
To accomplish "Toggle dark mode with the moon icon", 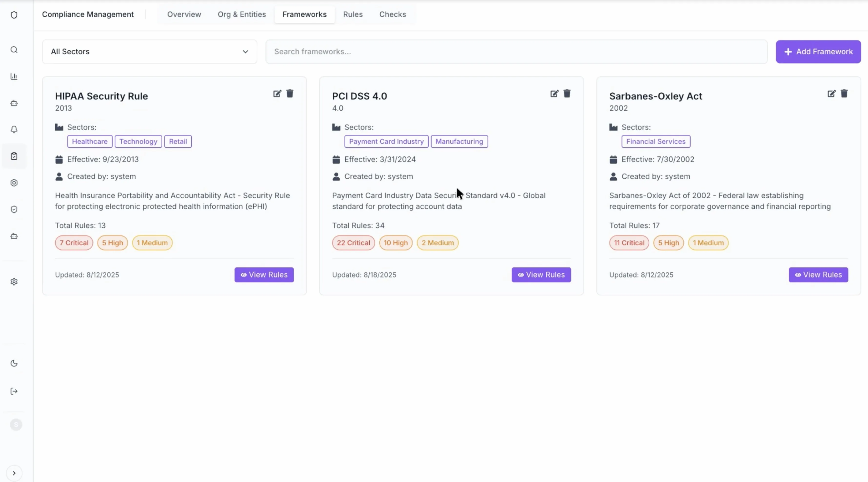I will [x=14, y=363].
